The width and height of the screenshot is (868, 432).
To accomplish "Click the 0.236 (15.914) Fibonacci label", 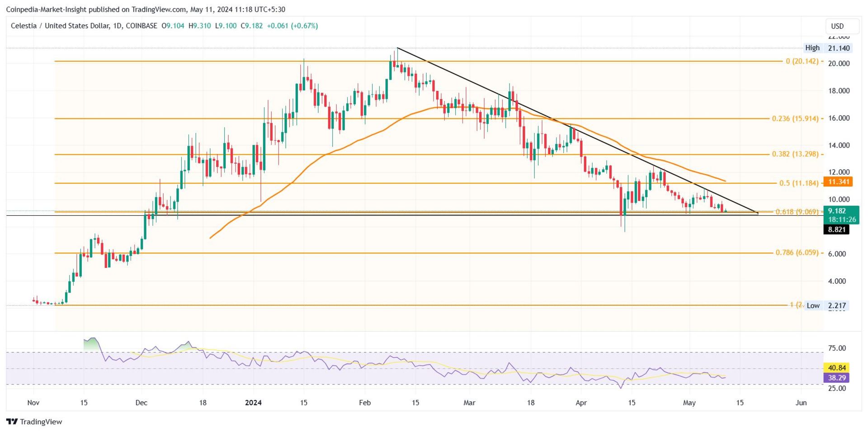I will tap(795, 119).
